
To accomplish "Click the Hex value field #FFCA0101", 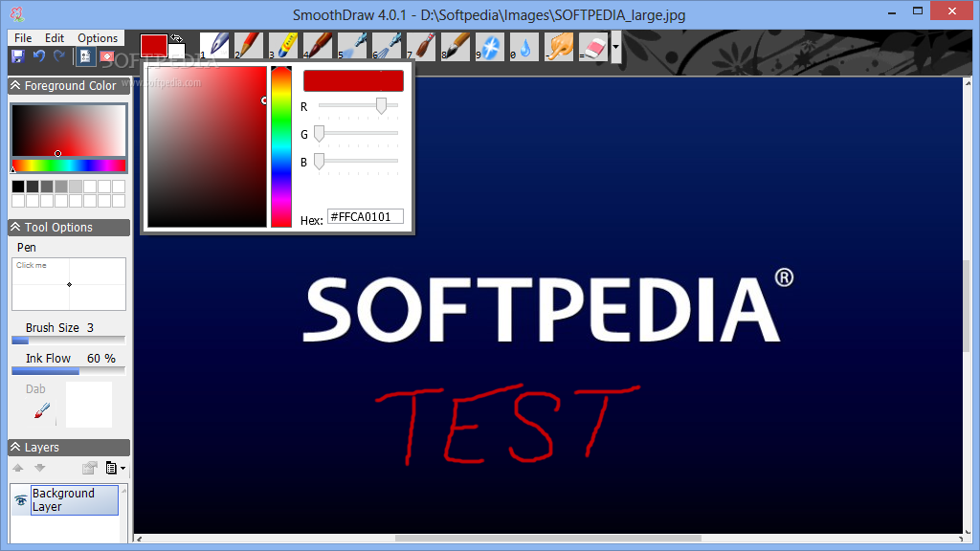I will coord(366,217).
